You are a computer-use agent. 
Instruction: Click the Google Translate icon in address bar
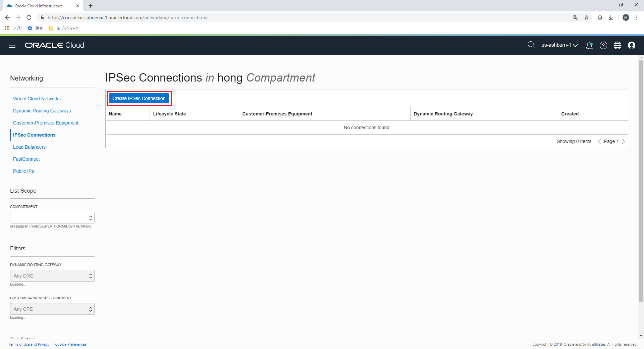(x=576, y=17)
